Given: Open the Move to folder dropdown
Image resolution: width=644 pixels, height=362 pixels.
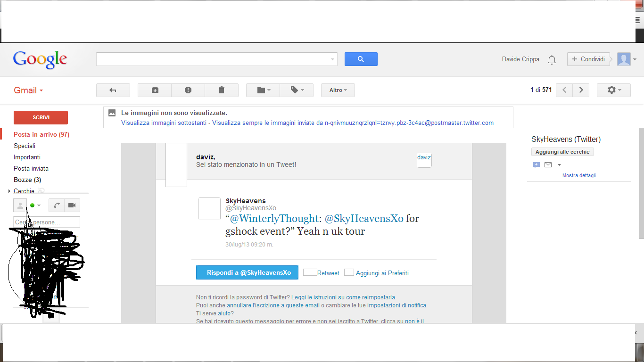Looking at the screenshot, I should 263,90.
